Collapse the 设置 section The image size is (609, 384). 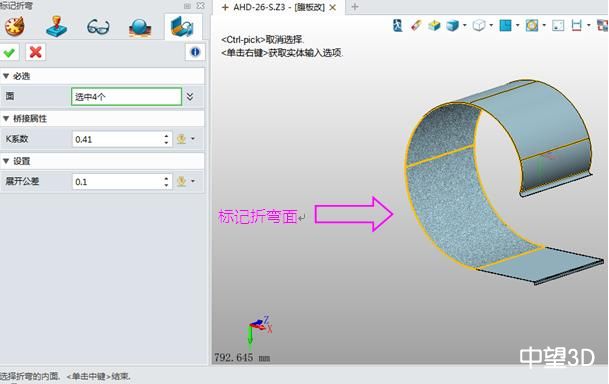pos(6,161)
